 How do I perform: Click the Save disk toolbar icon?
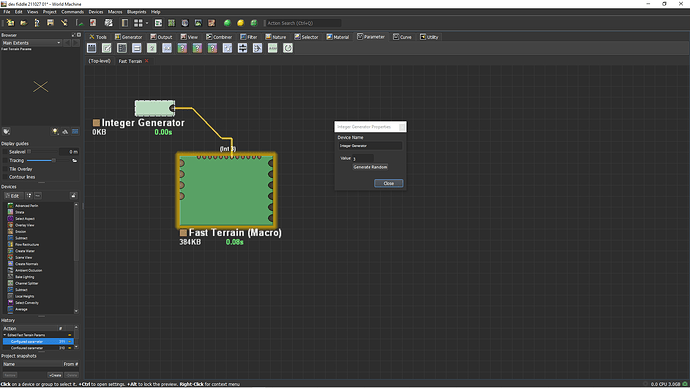[50, 23]
